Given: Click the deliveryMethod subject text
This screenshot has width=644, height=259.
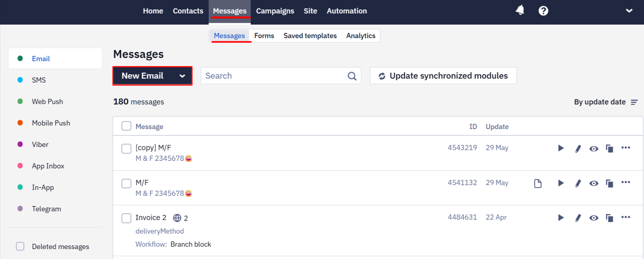Looking at the screenshot, I should coord(159,231).
